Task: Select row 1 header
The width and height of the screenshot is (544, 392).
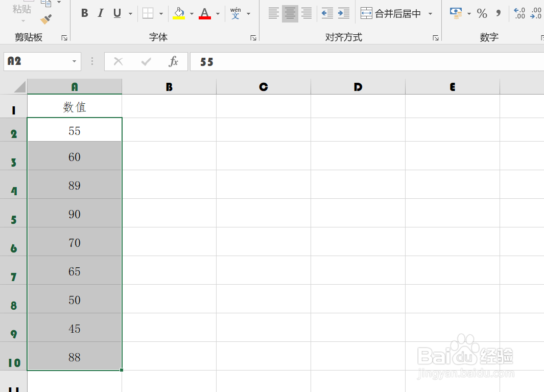Action: pos(13,106)
